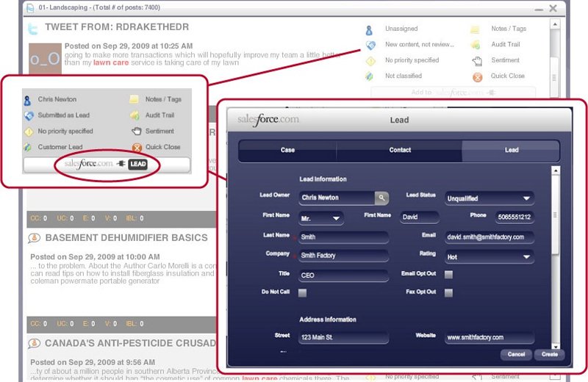The width and height of the screenshot is (588, 382).
Task: Click the Lead Owner search magnifier icon
Action: (381, 198)
